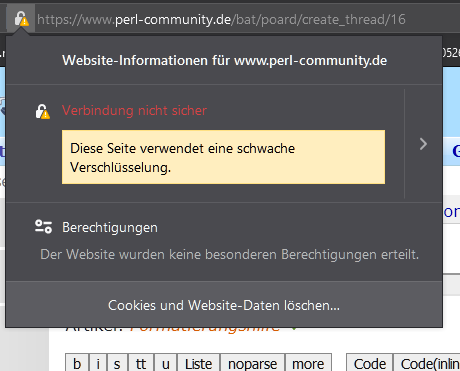Apply underline with the 'u' button

(x=165, y=363)
